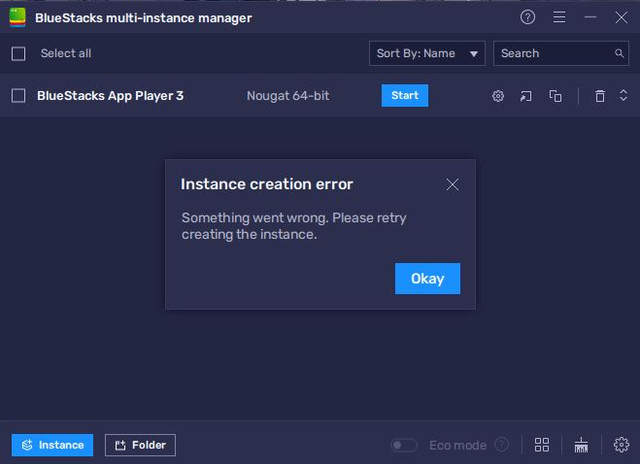Open disk cleanup broom icon

click(x=581, y=445)
